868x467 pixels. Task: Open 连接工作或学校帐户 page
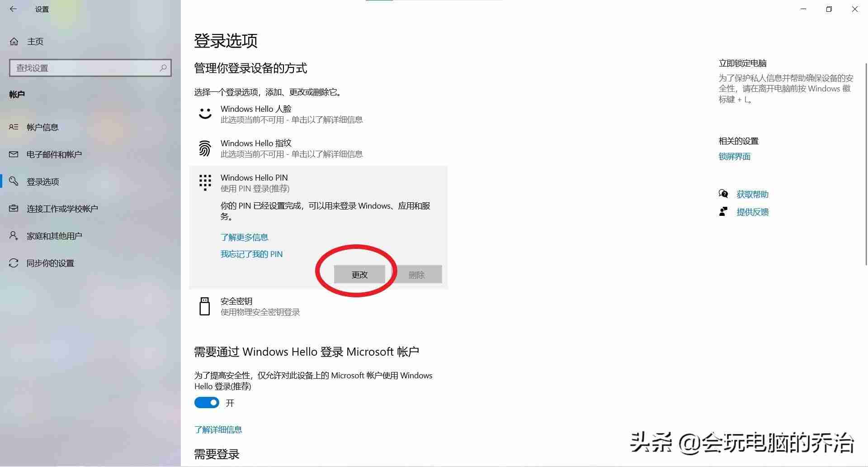(x=62, y=209)
